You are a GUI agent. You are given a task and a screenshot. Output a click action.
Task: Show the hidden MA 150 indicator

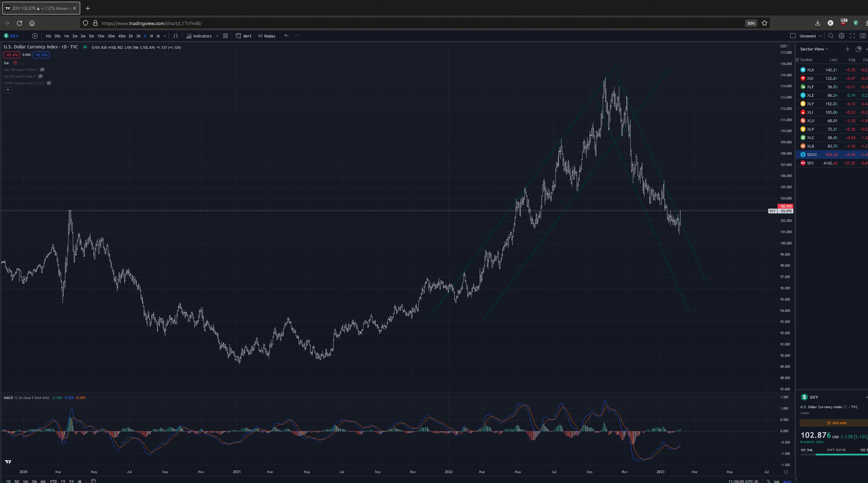(x=42, y=70)
